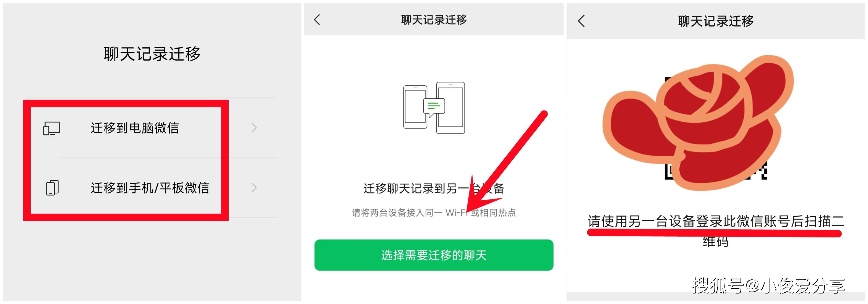The image size is (868, 304).
Task: Click the large 聊天记录迁移 heading on the left
Action: pos(152,54)
